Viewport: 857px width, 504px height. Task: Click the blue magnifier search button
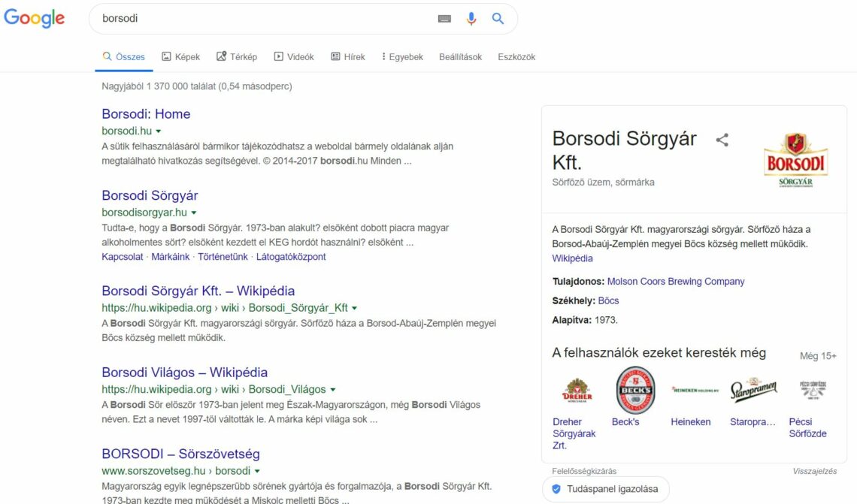(x=498, y=19)
